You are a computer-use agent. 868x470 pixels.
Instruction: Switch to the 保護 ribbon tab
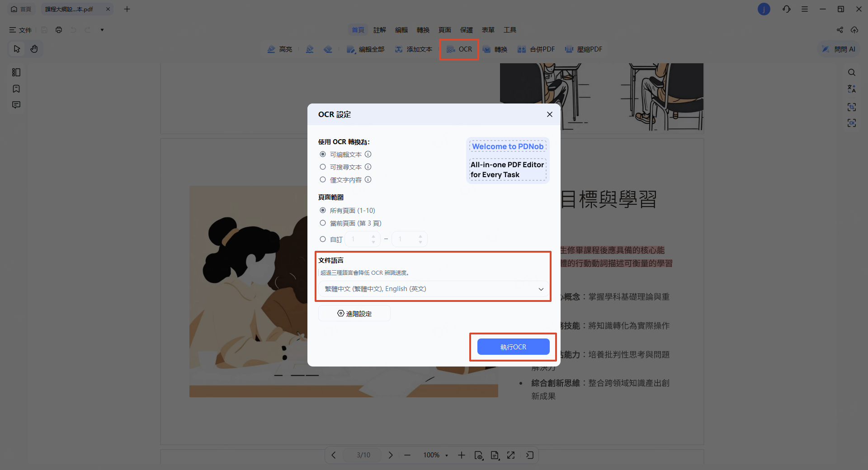[x=467, y=30]
